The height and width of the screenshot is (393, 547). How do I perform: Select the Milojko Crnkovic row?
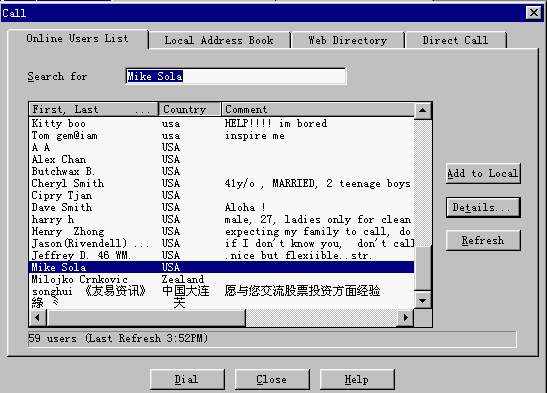[x=222, y=279]
